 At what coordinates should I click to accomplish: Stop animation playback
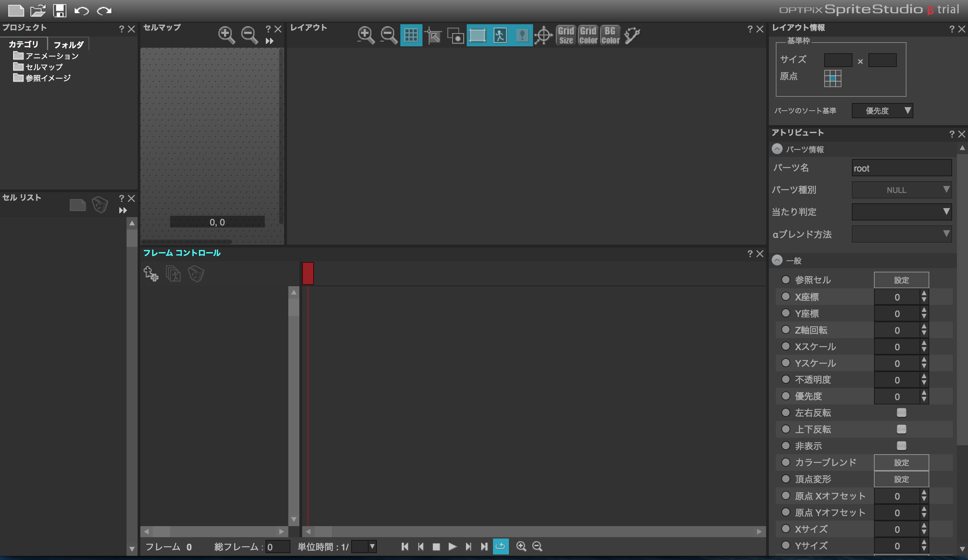pos(436,547)
